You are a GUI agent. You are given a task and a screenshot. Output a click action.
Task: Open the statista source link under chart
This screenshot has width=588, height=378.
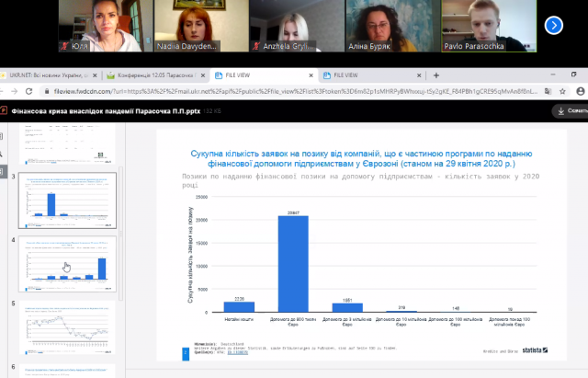(533, 349)
